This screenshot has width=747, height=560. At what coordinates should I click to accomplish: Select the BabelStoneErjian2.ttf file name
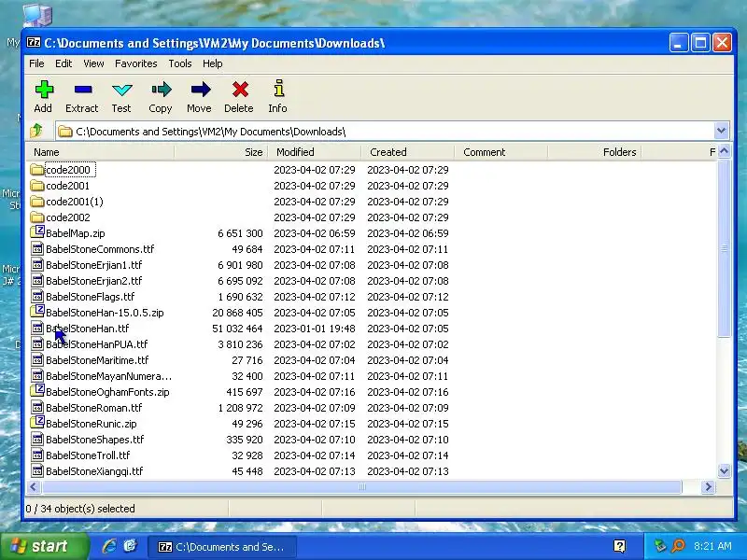[x=94, y=281]
